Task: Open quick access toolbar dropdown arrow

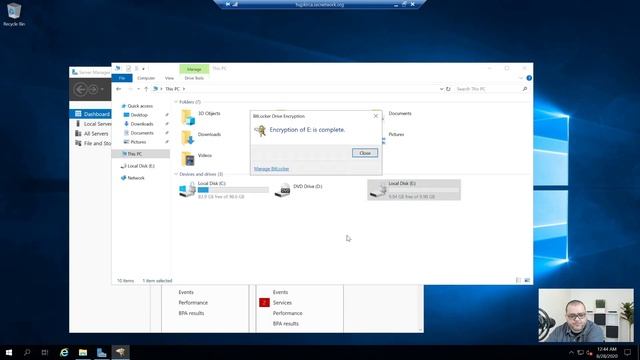Action: click(143, 69)
